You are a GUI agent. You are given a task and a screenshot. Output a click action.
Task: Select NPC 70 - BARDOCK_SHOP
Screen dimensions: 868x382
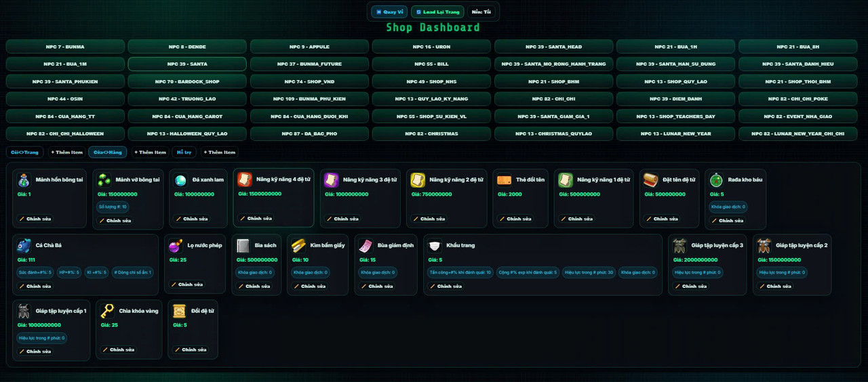pos(187,82)
